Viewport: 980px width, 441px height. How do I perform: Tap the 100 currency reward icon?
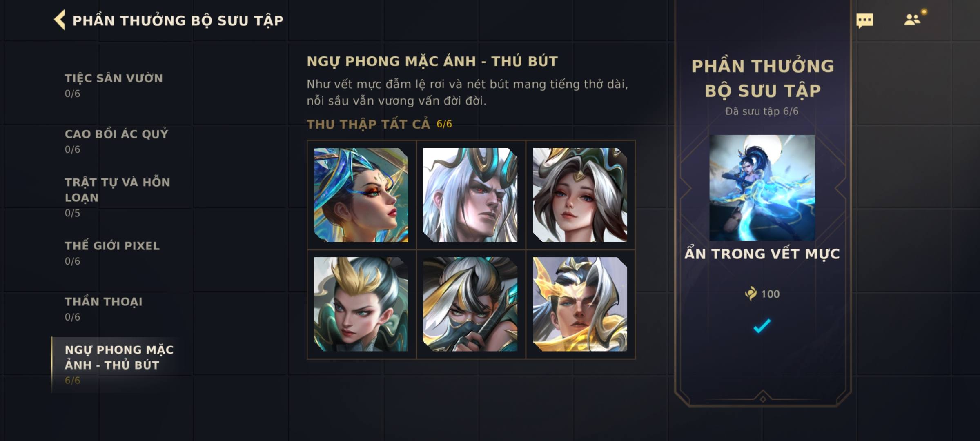click(751, 294)
